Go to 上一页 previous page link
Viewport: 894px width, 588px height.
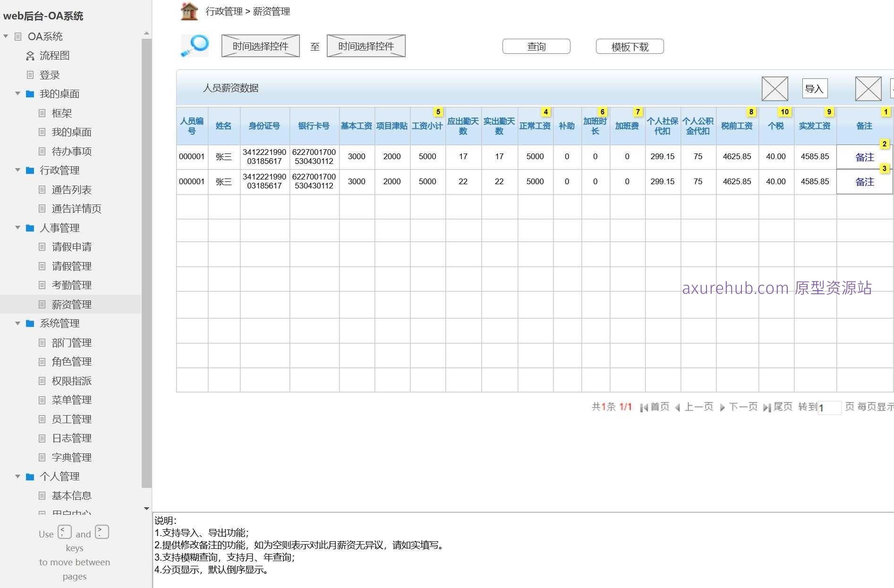(699, 407)
